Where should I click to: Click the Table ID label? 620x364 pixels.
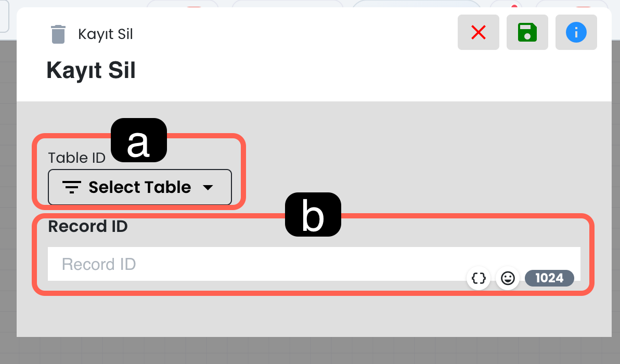click(x=76, y=158)
